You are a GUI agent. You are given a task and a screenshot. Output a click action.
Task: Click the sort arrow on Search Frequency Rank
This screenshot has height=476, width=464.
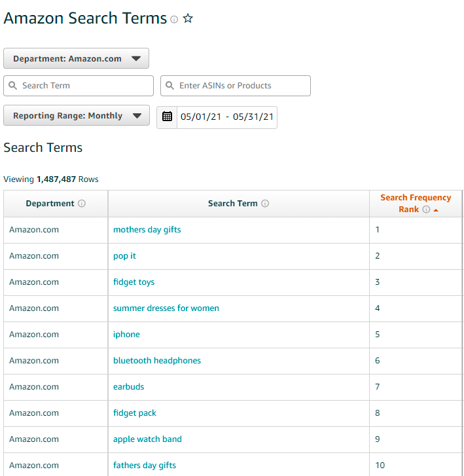click(436, 210)
